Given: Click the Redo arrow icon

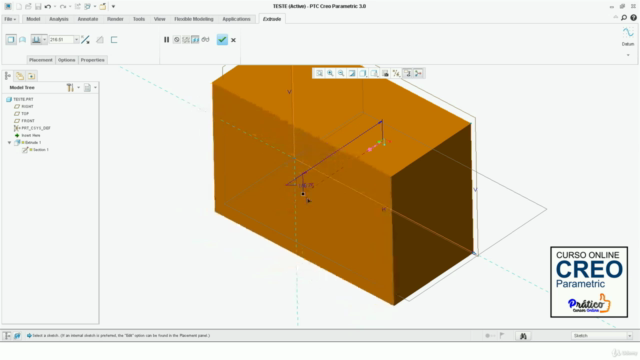Looking at the screenshot, I should [x=63, y=7].
